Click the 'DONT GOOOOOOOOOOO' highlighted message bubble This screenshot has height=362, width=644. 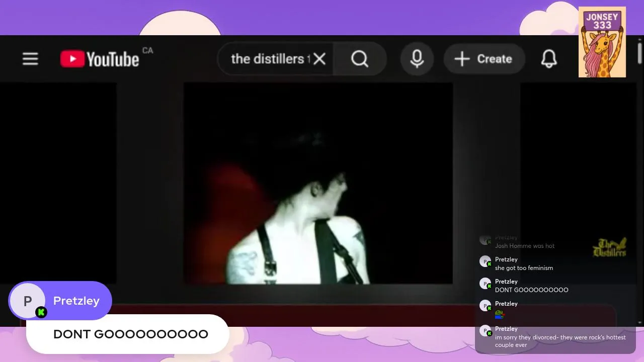(128, 334)
